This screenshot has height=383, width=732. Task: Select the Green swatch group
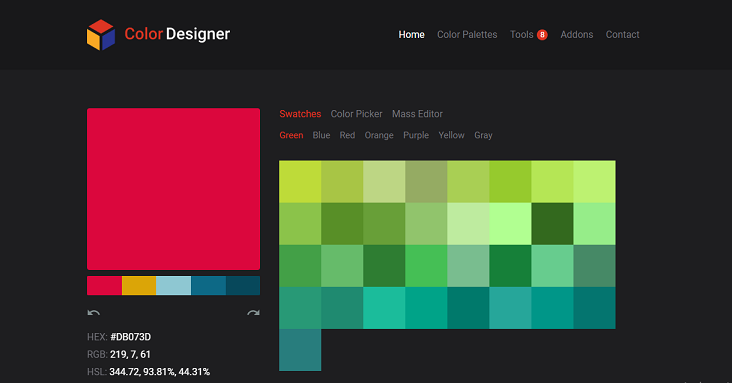pyautogui.click(x=291, y=135)
